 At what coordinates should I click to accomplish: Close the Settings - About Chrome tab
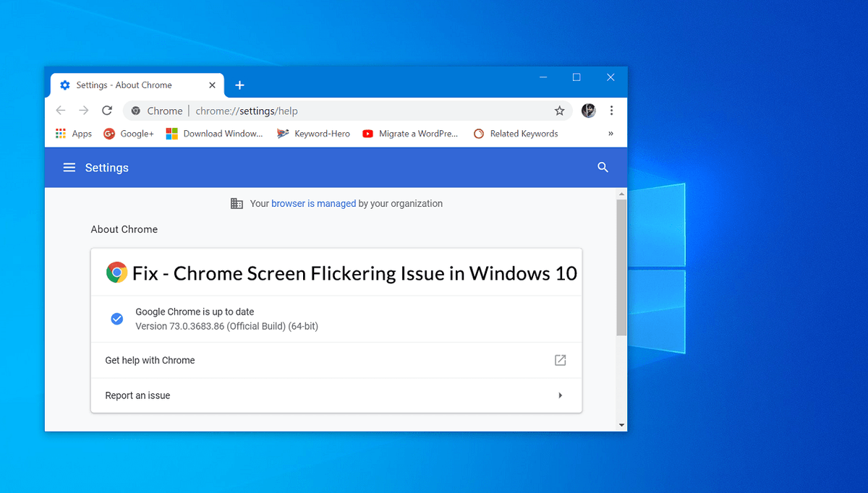212,85
